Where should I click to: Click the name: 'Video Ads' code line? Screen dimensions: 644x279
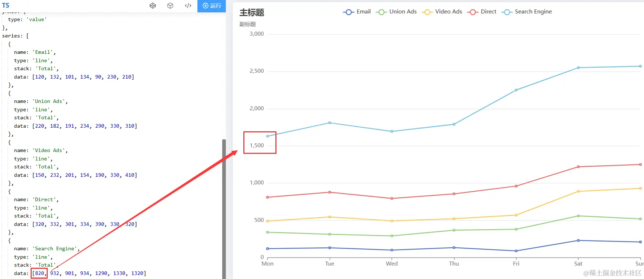tap(41, 151)
